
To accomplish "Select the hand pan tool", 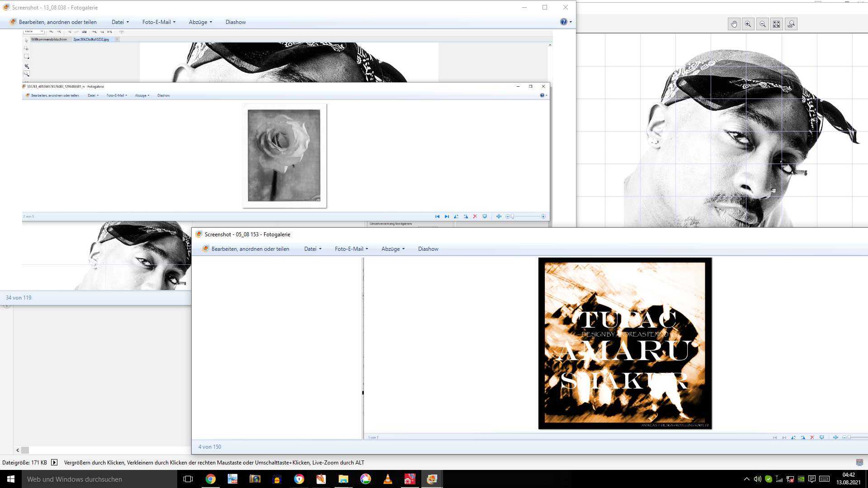I will coord(734,24).
